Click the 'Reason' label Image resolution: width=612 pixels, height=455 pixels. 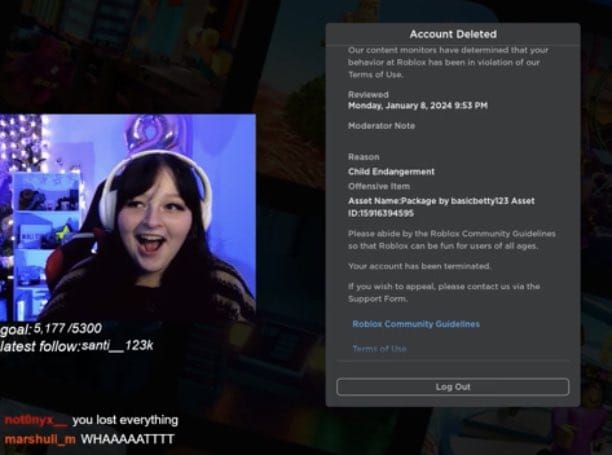363,157
